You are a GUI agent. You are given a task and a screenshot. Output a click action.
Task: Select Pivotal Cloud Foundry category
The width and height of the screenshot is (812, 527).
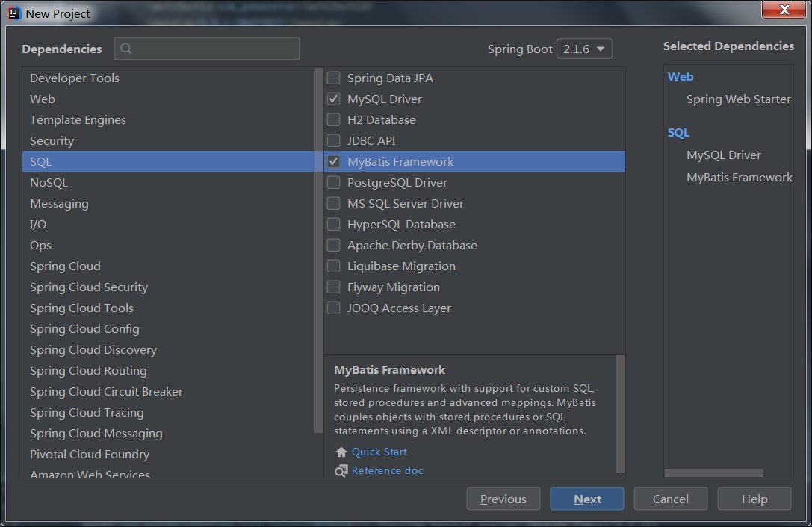coord(168,454)
